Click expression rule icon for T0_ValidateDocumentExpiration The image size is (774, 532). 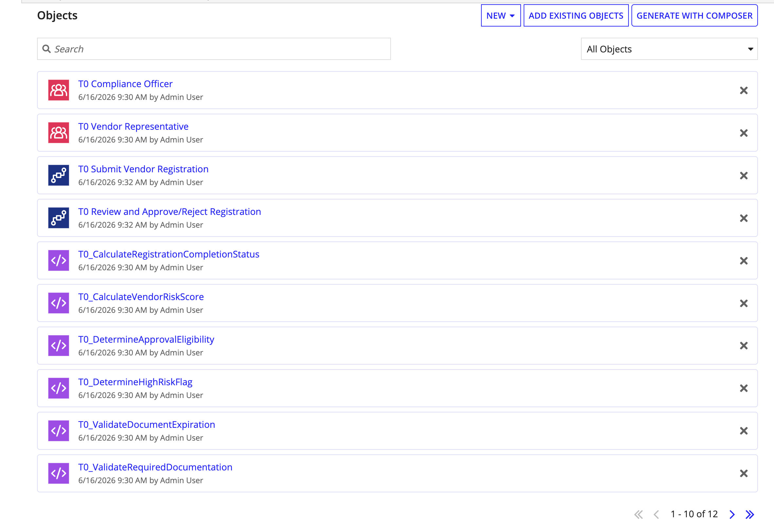pyautogui.click(x=58, y=431)
